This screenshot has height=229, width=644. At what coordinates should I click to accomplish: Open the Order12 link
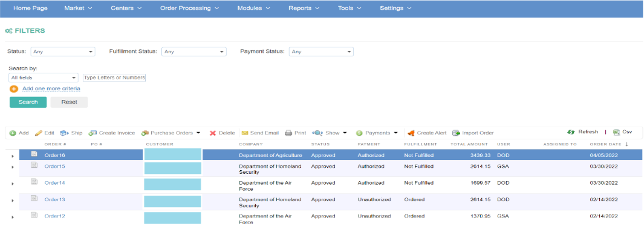pyautogui.click(x=54, y=216)
